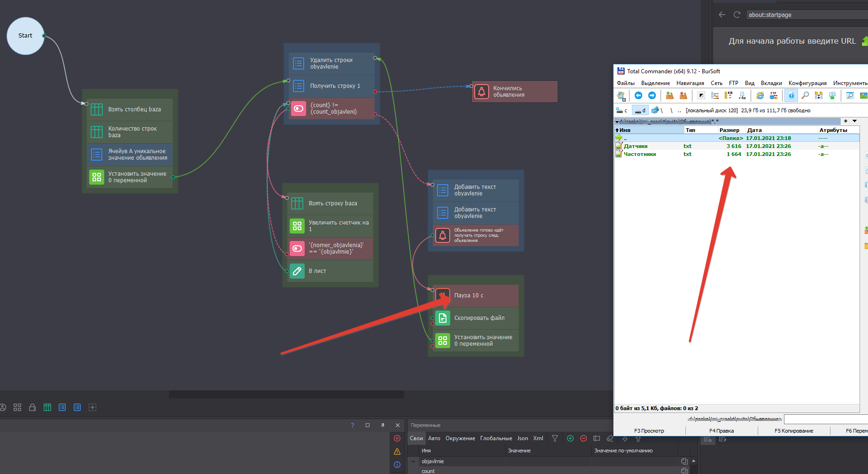Open 'Конфигурация' menu in Total Commander
Viewport: 868px width, 474px height.
(807, 83)
